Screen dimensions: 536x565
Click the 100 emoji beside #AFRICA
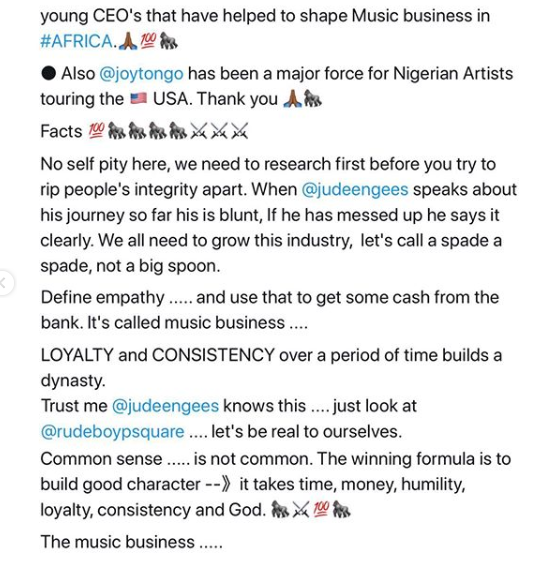coord(148,41)
